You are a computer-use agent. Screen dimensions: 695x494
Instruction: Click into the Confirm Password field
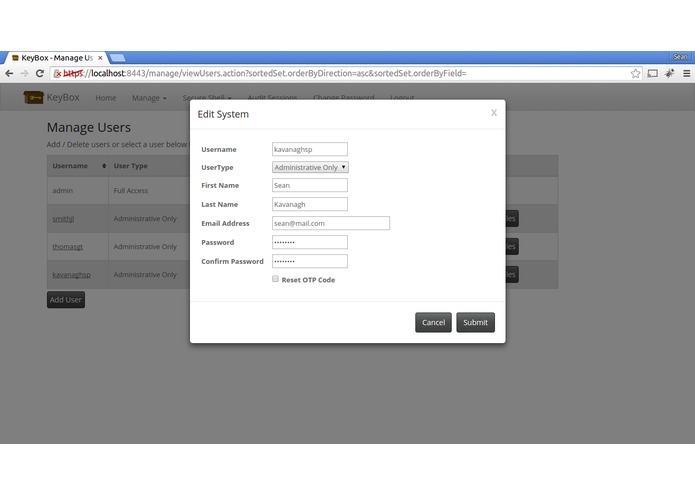tap(310, 261)
